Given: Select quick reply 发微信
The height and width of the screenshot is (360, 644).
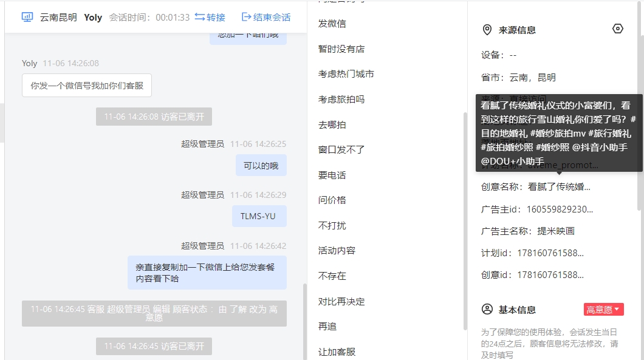Looking at the screenshot, I should (332, 24).
